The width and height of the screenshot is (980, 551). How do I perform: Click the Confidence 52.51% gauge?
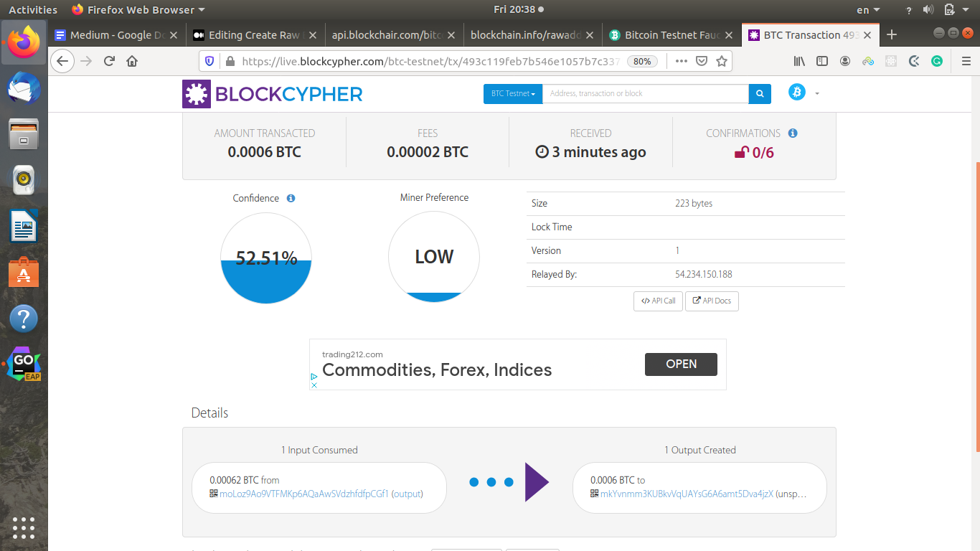tap(266, 258)
